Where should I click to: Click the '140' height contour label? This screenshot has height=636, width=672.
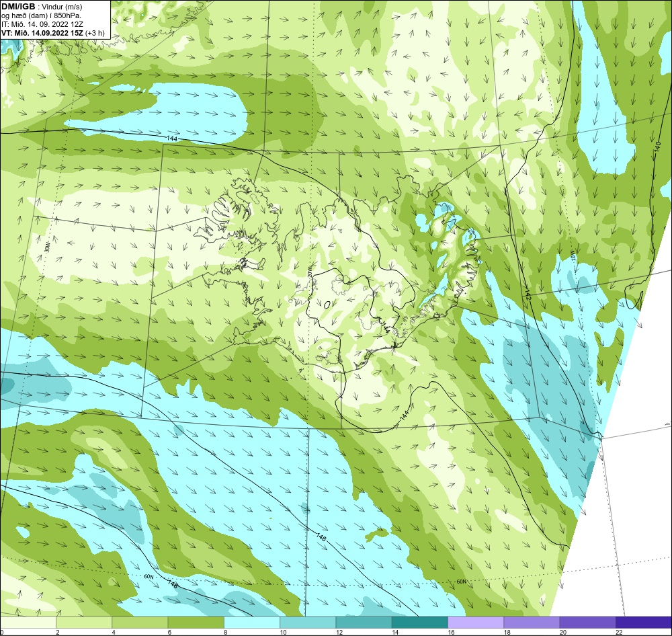[658, 147]
